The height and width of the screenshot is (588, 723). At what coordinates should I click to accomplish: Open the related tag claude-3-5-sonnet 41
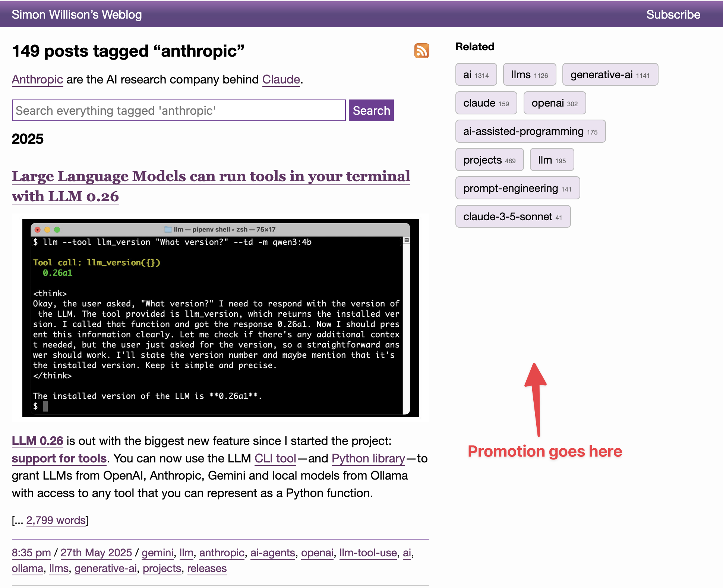point(513,216)
